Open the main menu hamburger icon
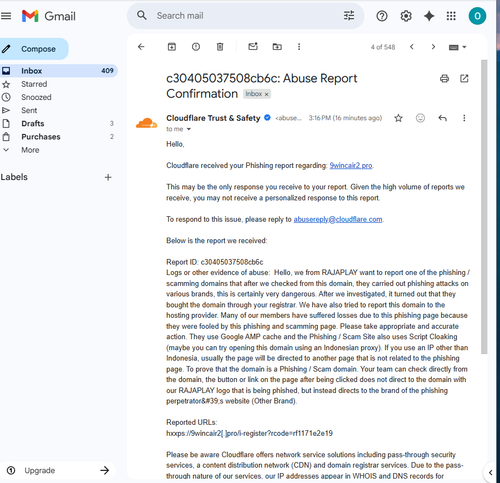 pos(6,16)
